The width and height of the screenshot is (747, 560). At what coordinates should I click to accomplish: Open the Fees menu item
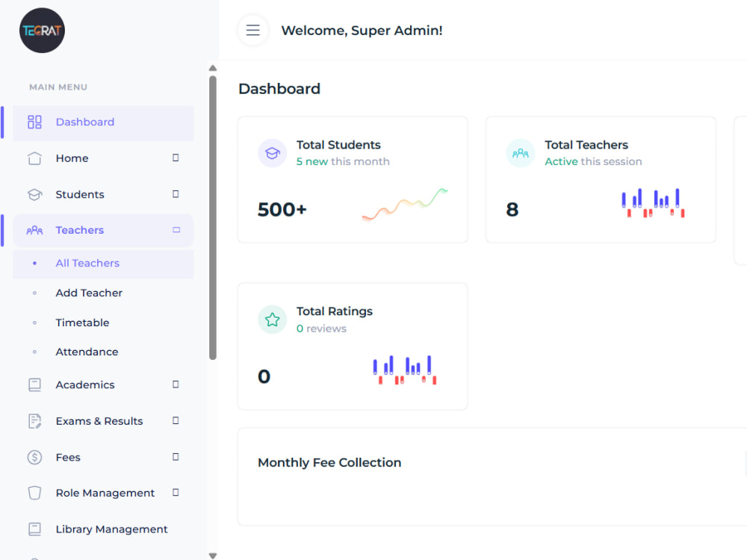[x=103, y=457]
